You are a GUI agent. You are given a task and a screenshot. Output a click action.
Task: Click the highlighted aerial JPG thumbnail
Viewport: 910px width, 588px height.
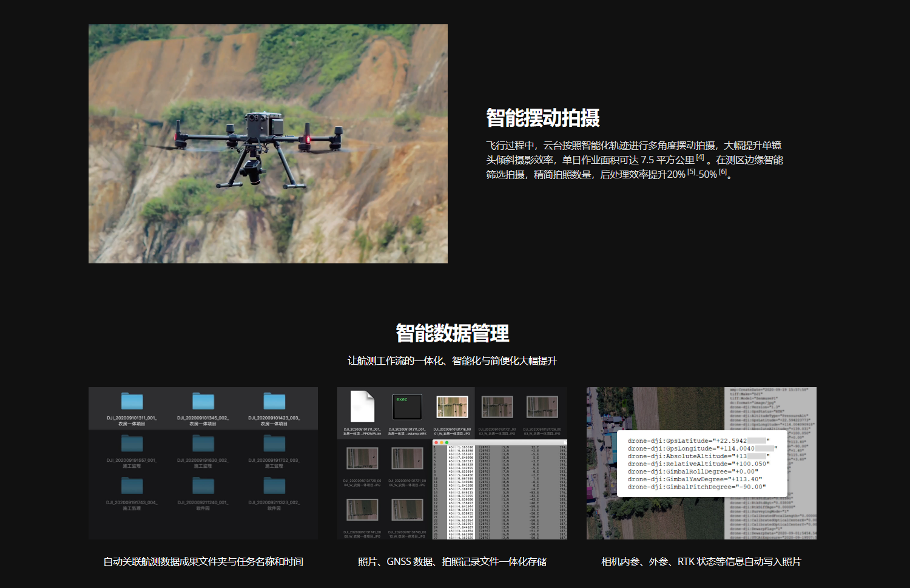tap(452, 407)
